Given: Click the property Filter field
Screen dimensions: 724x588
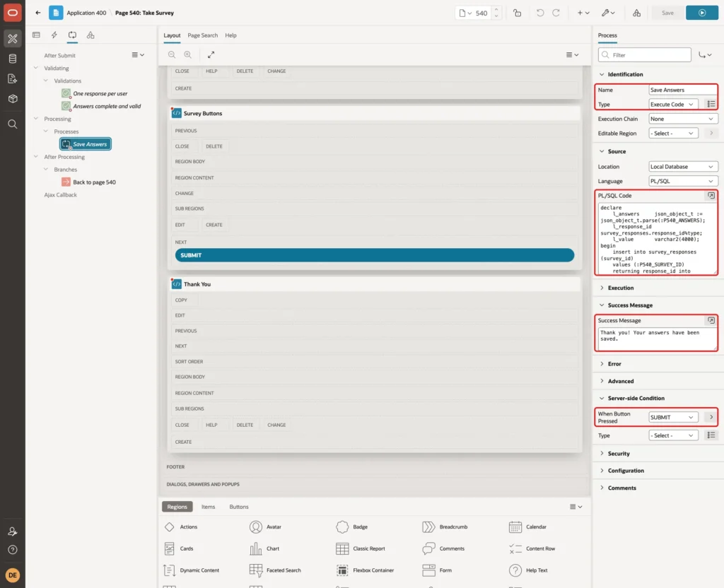Looking at the screenshot, I should [645, 55].
